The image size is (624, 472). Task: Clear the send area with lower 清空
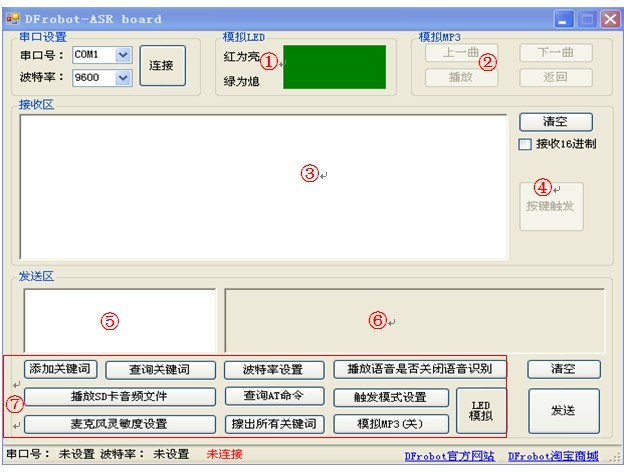[564, 369]
